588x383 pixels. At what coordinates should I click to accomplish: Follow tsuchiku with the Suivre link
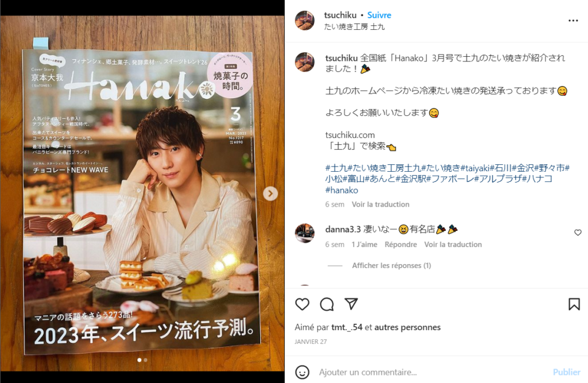coord(379,15)
